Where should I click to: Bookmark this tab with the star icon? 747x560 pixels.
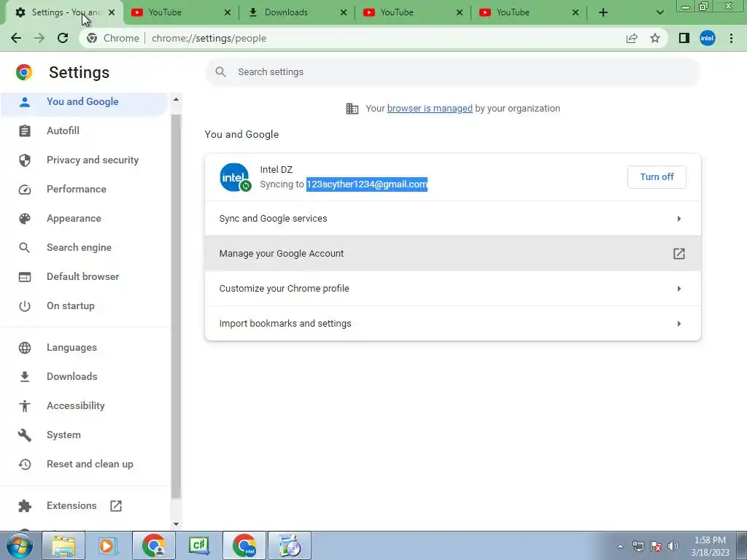click(x=655, y=38)
